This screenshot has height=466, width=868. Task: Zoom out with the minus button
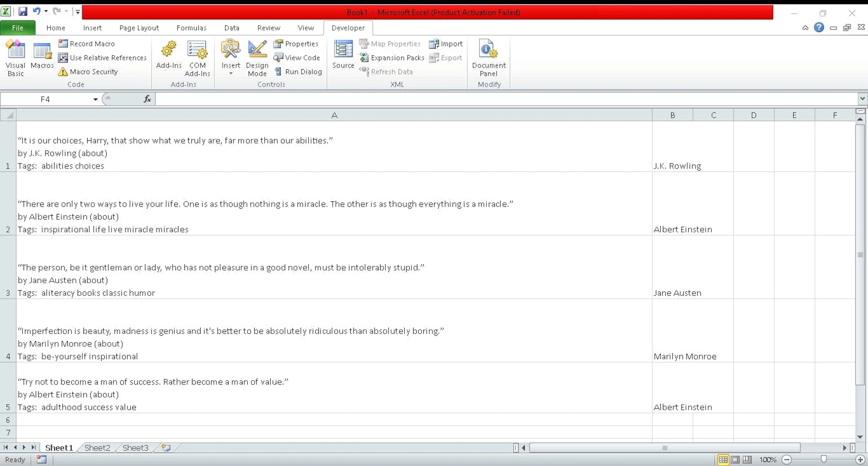[x=786, y=460]
